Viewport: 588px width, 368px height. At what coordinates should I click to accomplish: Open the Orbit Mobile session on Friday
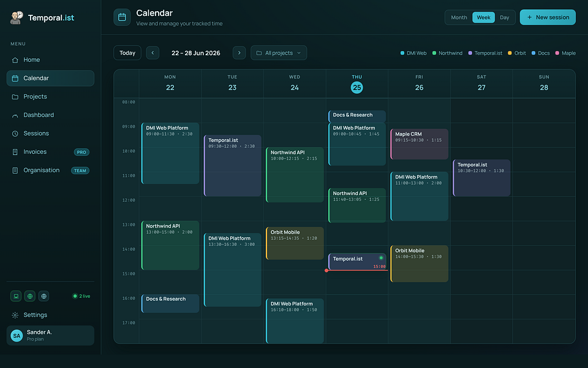tap(419, 264)
